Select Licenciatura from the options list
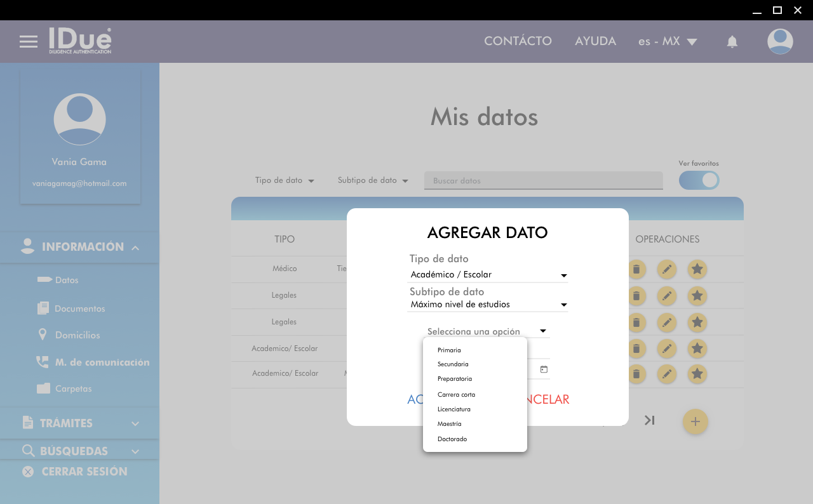Image resolution: width=813 pixels, height=504 pixels. (x=454, y=409)
